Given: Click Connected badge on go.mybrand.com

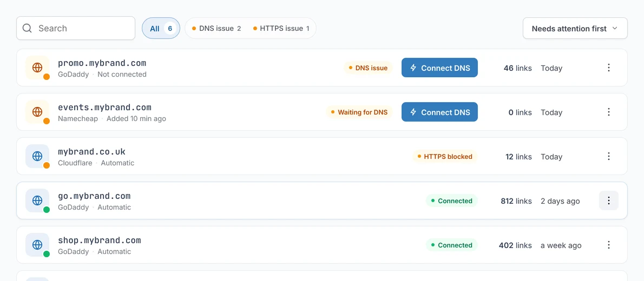Looking at the screenshot, I should click(x=452, y=201).
